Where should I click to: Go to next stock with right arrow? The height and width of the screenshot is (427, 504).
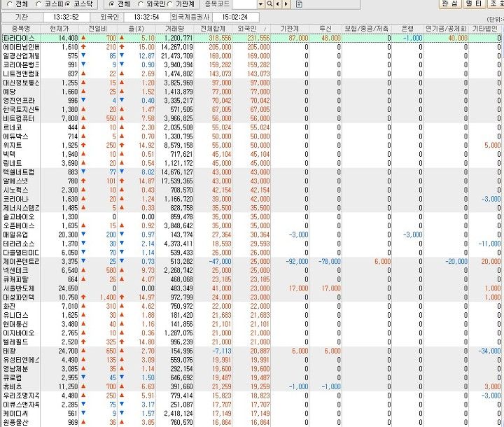point(286,4)
